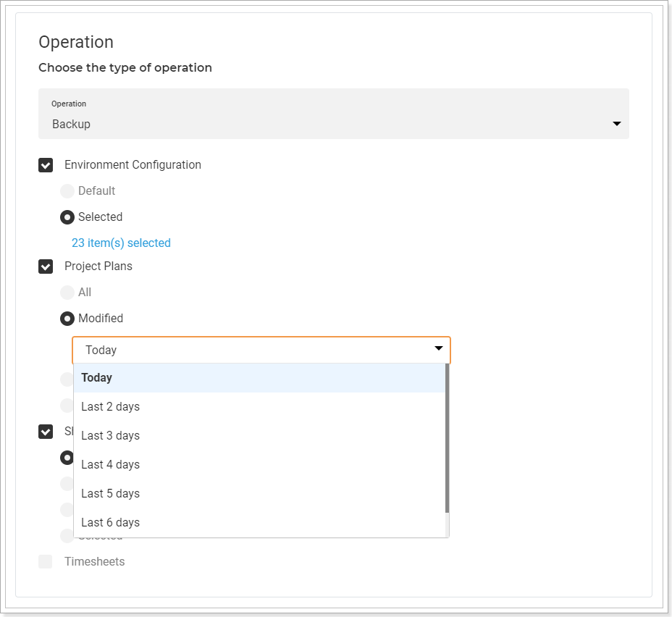Open the 23 item(s) selected link

click(121, 243)
